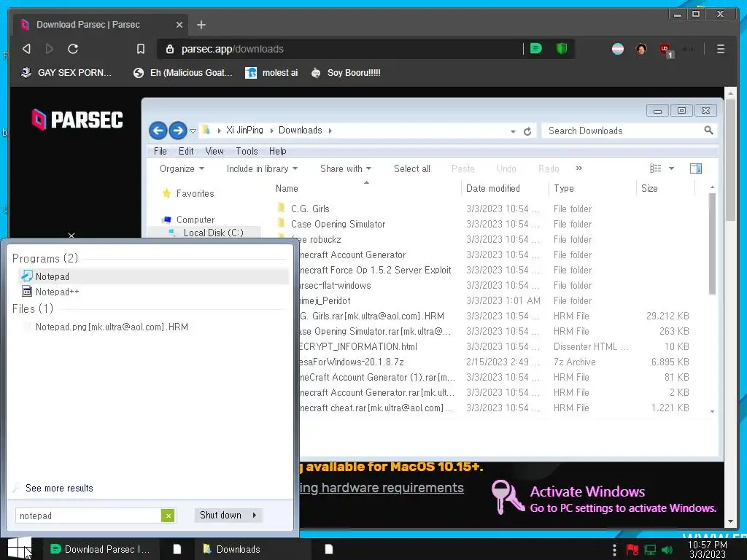Click the uBlock Origin extension icon
This screenshot has width=747, height=560.
point(665,50)
